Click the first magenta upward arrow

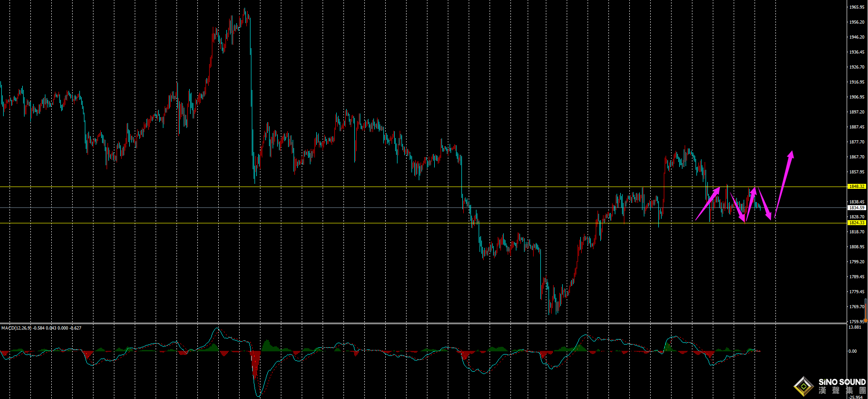click(708, 203)
